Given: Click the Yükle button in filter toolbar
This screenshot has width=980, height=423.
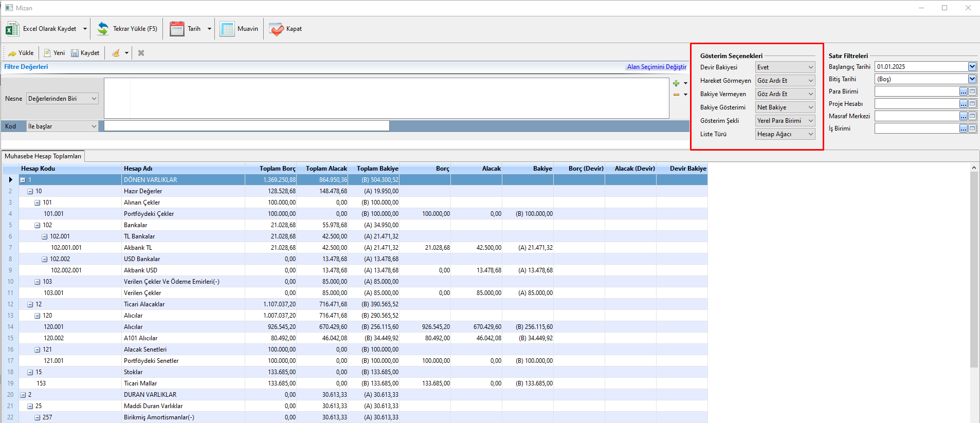Looking at the screenshot, I should (x=21, y=53).
